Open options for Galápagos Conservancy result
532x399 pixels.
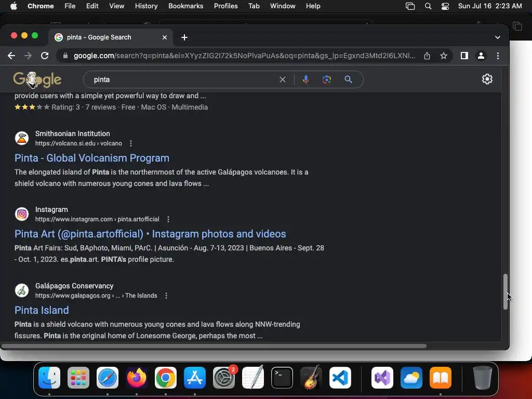pyautogui.click(x=166, y=296)
